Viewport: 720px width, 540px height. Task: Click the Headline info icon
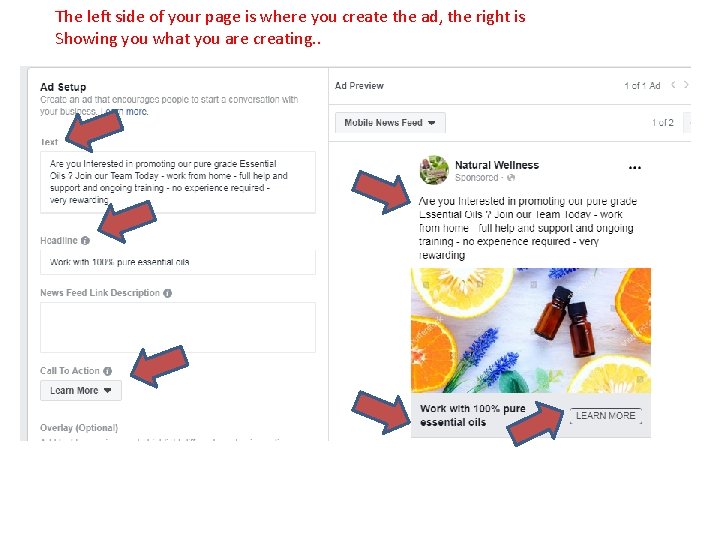(x=85, y=241)
